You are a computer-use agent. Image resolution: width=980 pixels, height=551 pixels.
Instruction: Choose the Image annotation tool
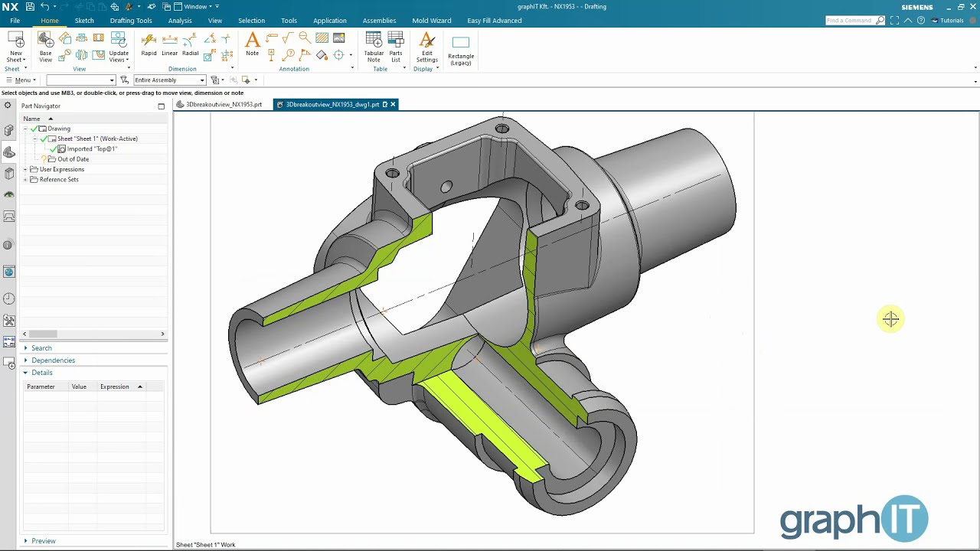click(338, 37)
